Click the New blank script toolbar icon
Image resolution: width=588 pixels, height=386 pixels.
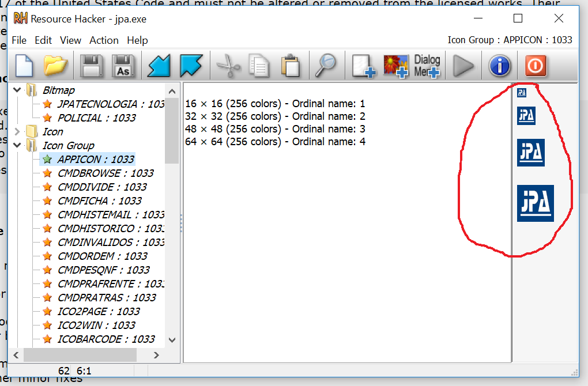pos(24,66)
